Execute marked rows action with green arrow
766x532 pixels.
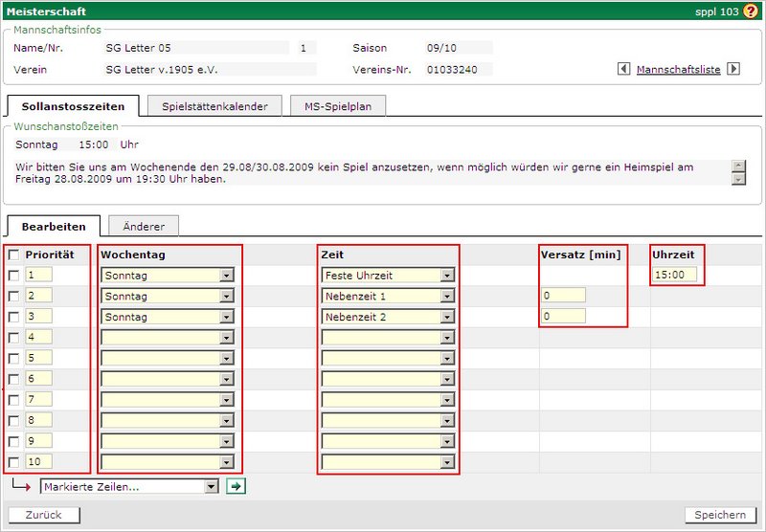(236, 486)
